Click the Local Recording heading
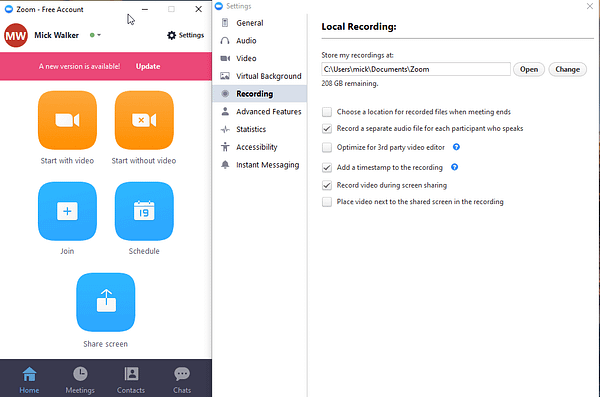The image size is (600, 397). pos(359,26)
